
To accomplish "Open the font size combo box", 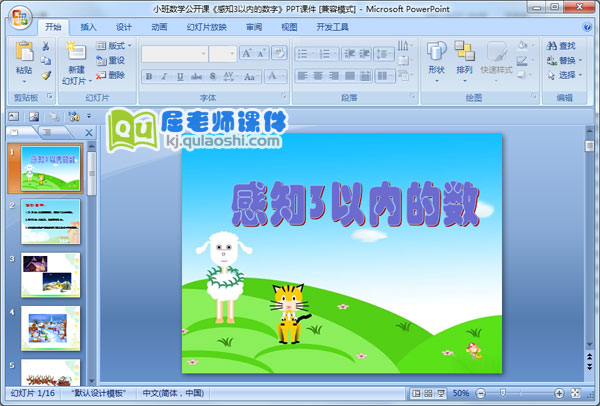I will (223, 54).
